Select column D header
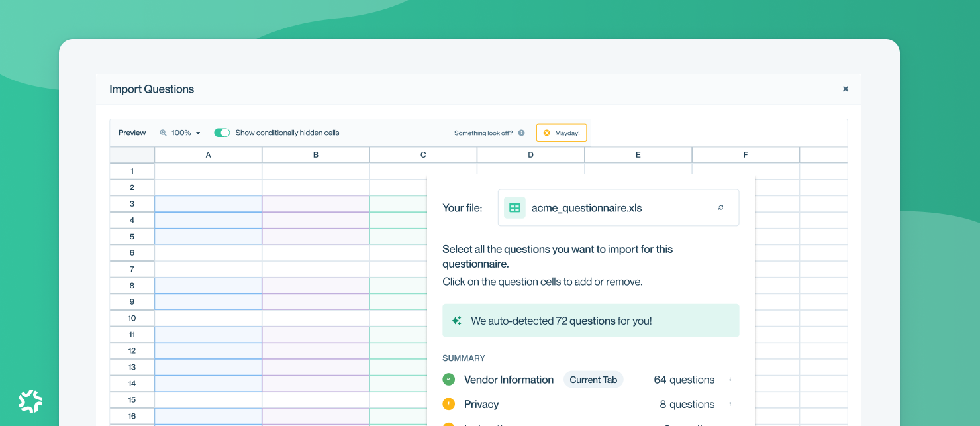980x426 pixels. [x=531, y=155]
